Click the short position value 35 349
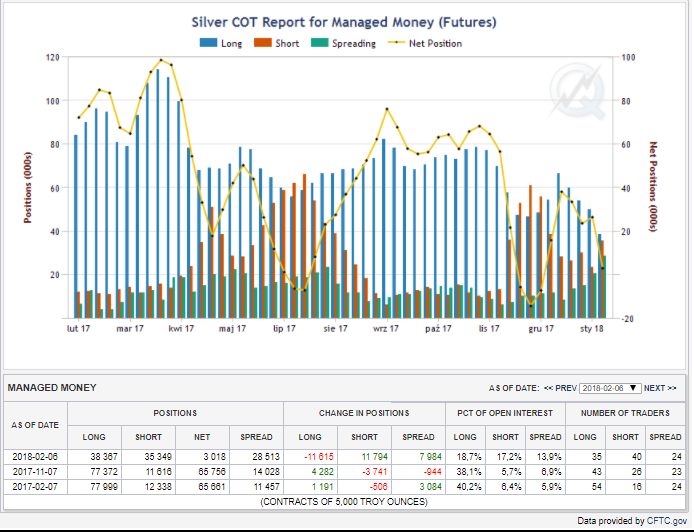Viewport: 694px width, 532px height. [158, 457]
